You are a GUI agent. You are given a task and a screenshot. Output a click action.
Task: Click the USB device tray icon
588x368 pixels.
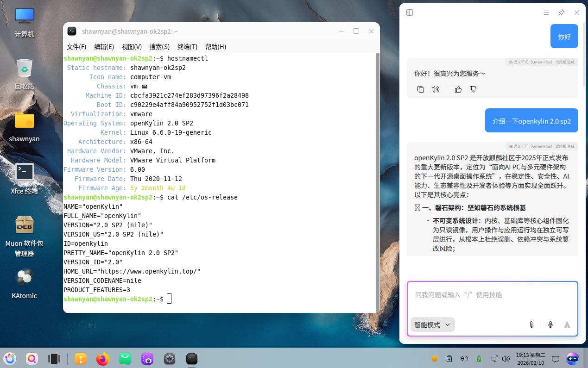tap(449, 359)
